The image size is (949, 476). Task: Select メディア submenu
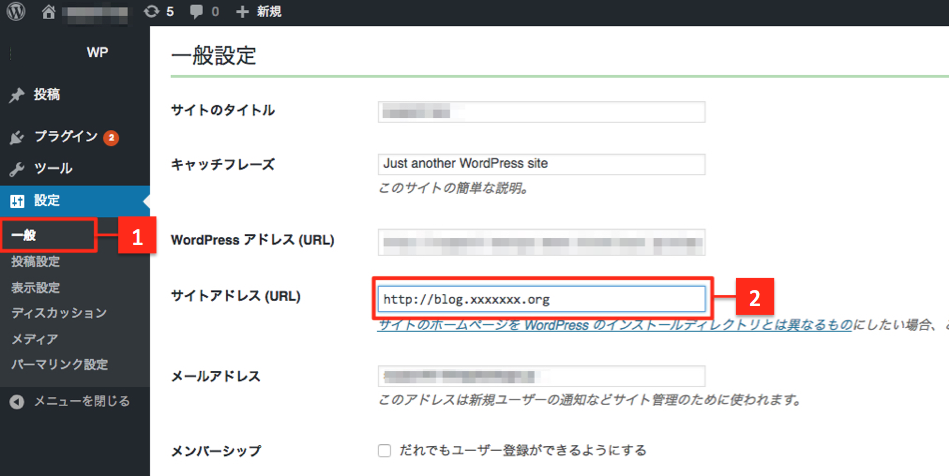[x=34, y=339]
